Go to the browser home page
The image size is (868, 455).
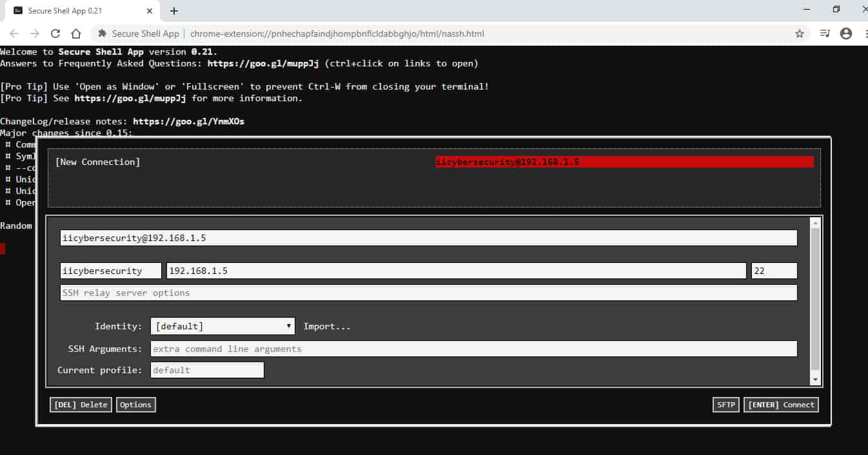click(x=76, y=34)
